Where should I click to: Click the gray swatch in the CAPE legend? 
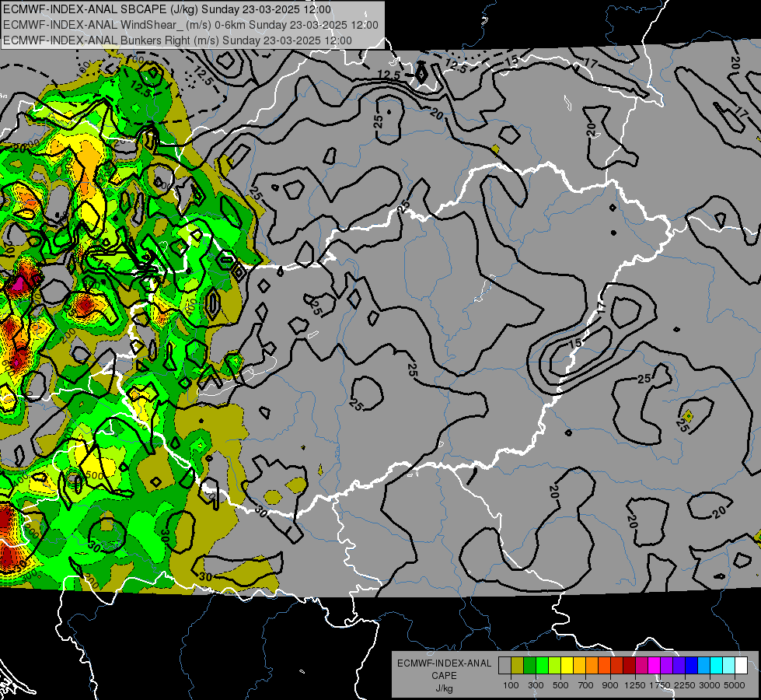(504, 666)
